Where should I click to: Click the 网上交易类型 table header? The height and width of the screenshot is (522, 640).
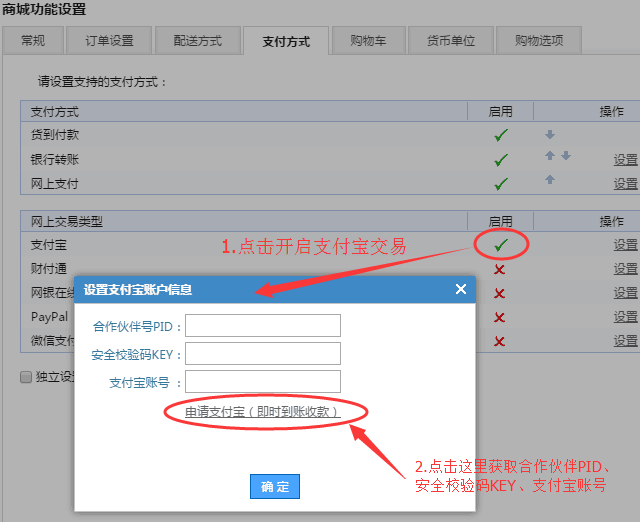(67, 222)
